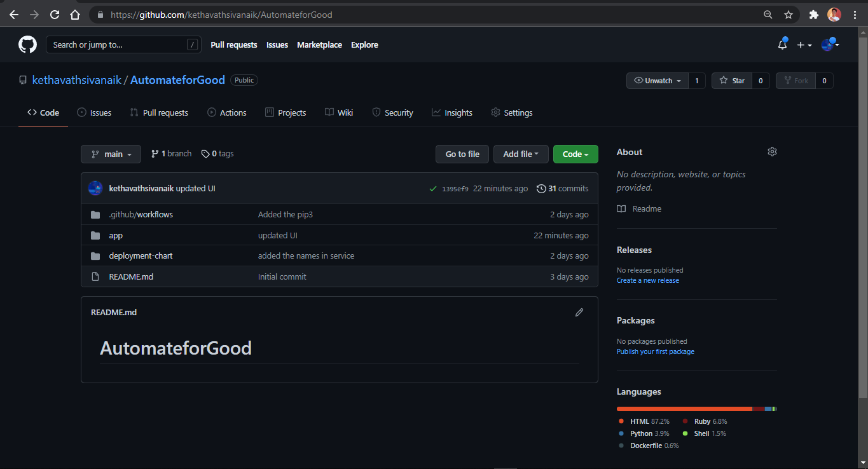Click the Search or jump to field
Image resolution: width=868 pixels, height=469 pixels.
pos(123,44)
